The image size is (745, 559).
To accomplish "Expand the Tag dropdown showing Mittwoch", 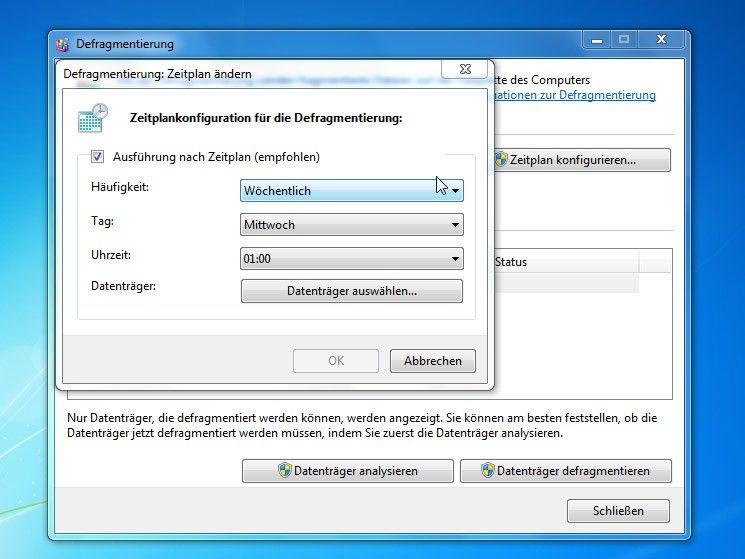I will pyautogui.click(x=352, y=225).
